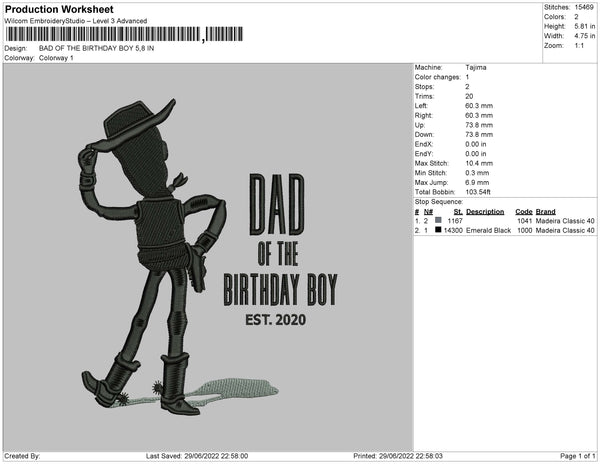This screenshot has height=464, width=600.
Task: Click the 'Brand' column header
Action: coord(545,212)
